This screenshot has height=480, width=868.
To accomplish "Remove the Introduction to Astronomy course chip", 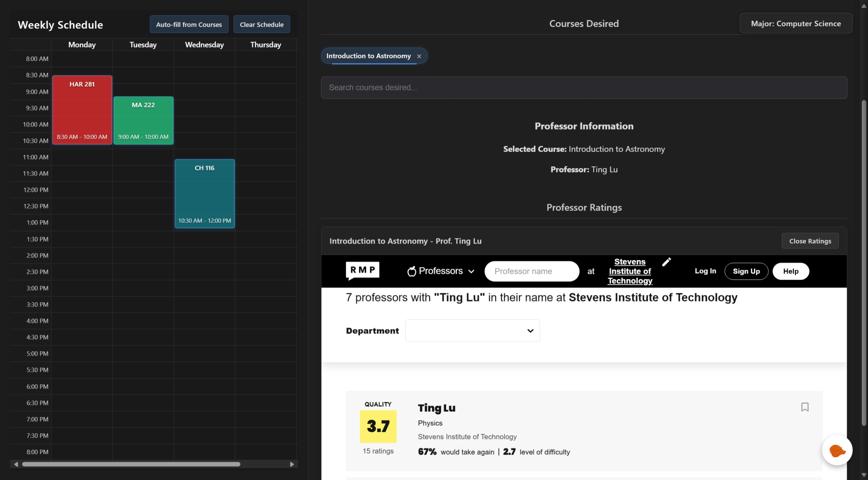I will point(419,56).
